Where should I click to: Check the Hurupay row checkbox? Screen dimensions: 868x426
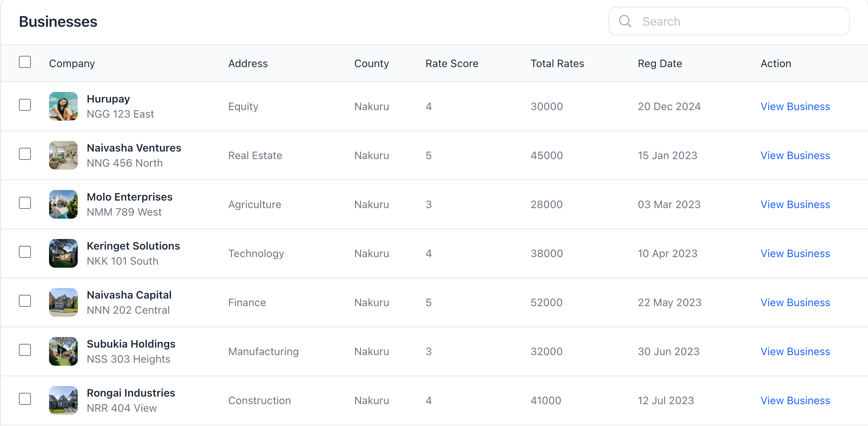point(25,105)
